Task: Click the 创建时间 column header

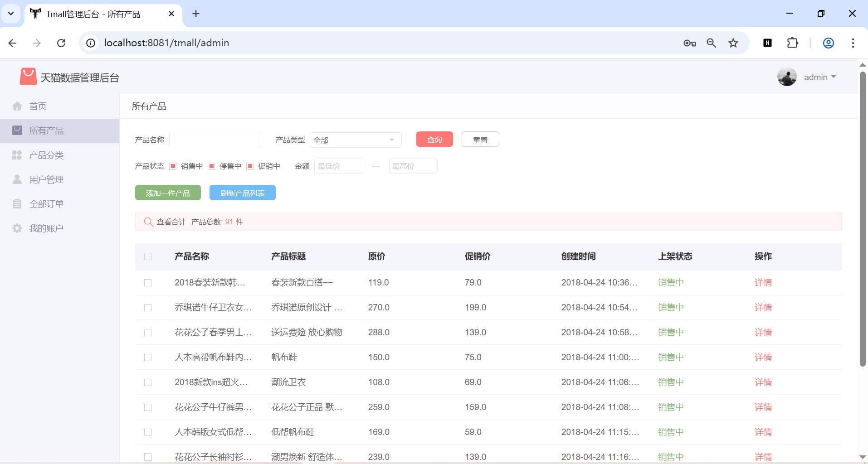Action: pyautogui.click(x=578, y=256)
